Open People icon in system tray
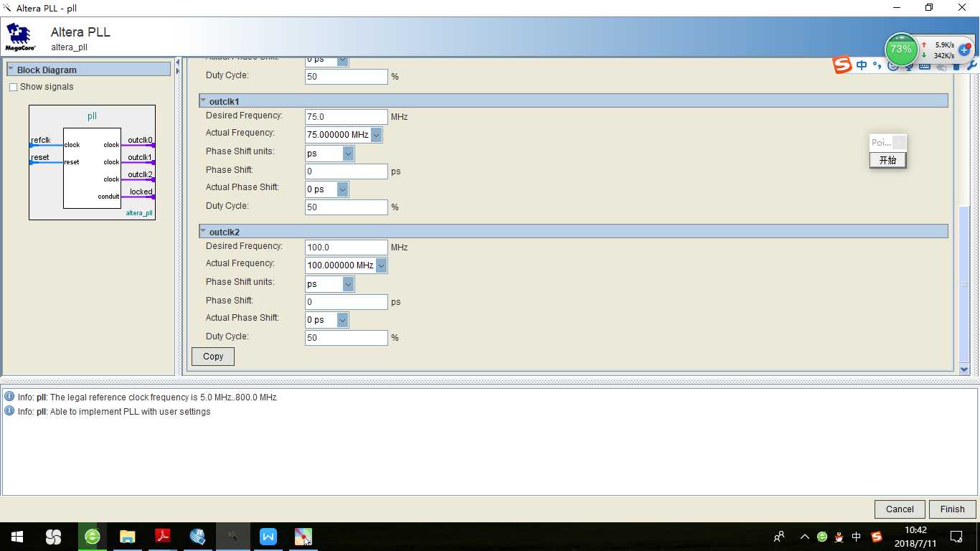This screenshot has height=551, width=980. (x=779, y=537)
